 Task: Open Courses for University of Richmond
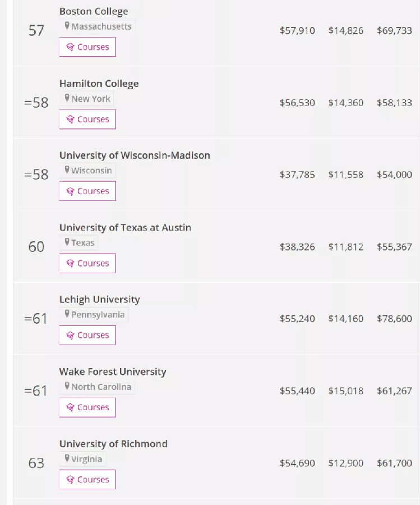87,480
